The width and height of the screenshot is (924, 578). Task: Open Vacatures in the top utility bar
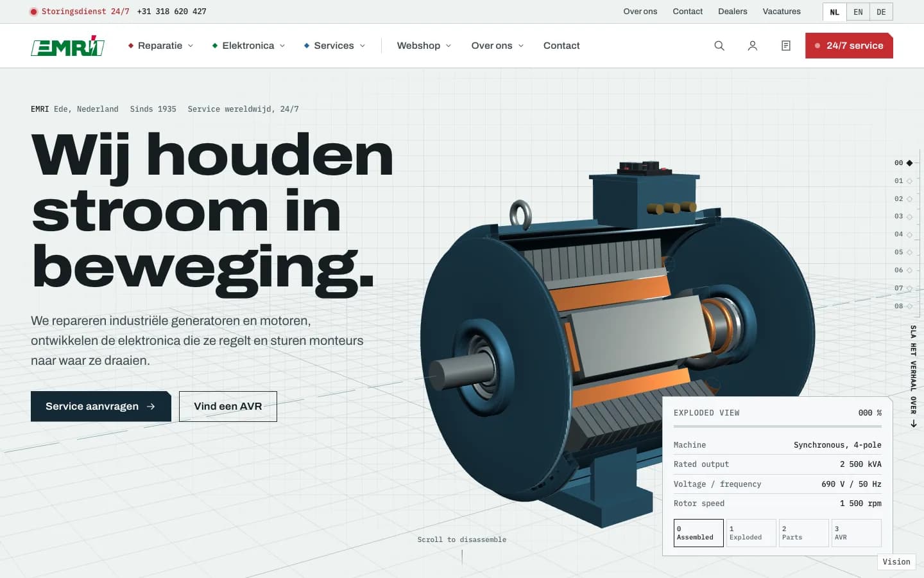point(782,12)
